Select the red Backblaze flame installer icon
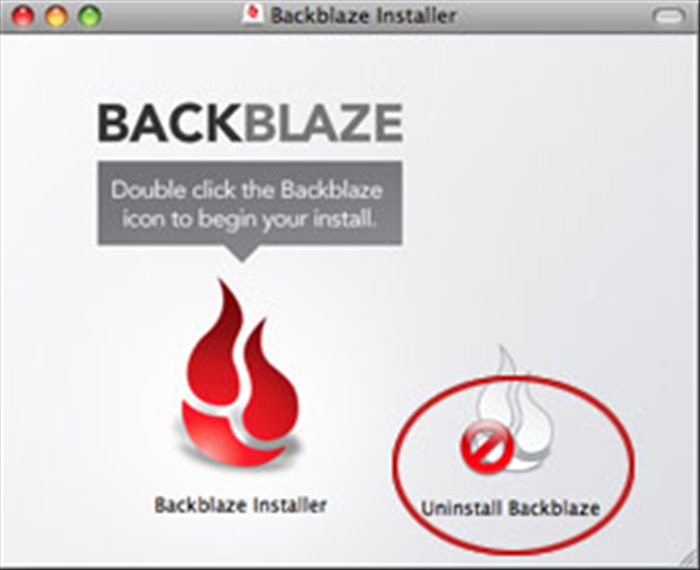This screenshot has height=570, width=700. tap(241, 374)
